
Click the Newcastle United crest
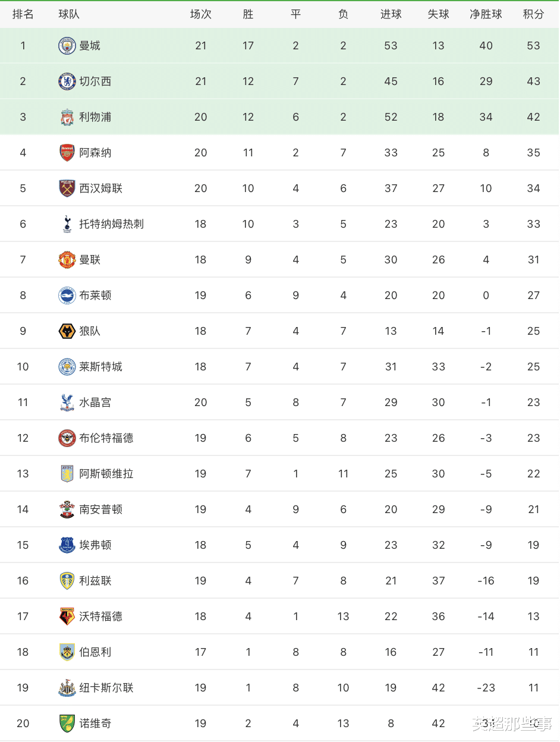click(67, 688)
